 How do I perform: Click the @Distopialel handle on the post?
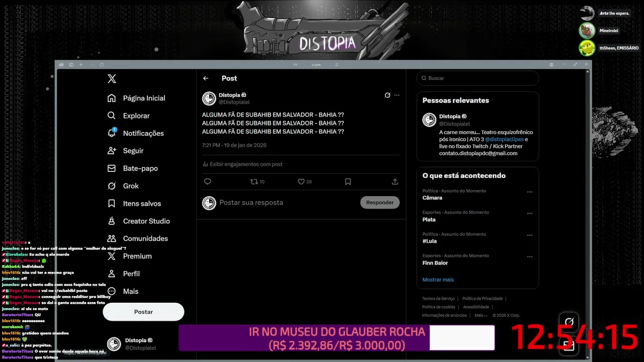click(x=234, y=102)
